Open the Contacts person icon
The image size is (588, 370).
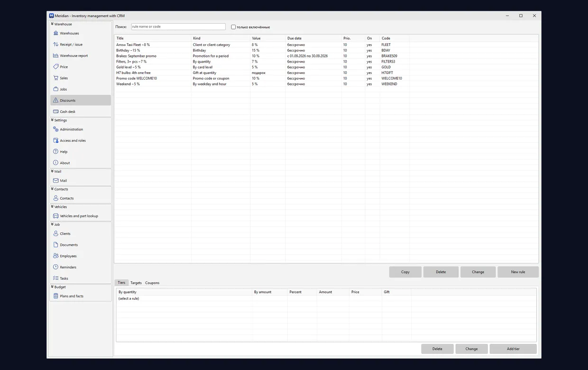55,198
